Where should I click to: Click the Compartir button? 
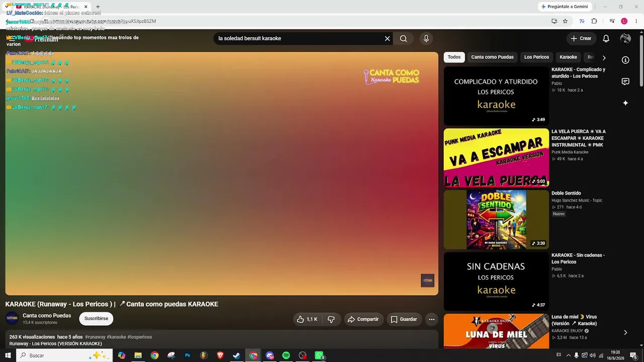[x=364, y=319]
